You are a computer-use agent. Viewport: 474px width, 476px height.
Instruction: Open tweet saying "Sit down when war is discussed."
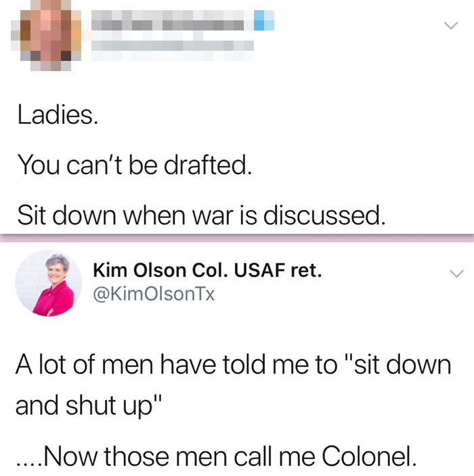201,215
